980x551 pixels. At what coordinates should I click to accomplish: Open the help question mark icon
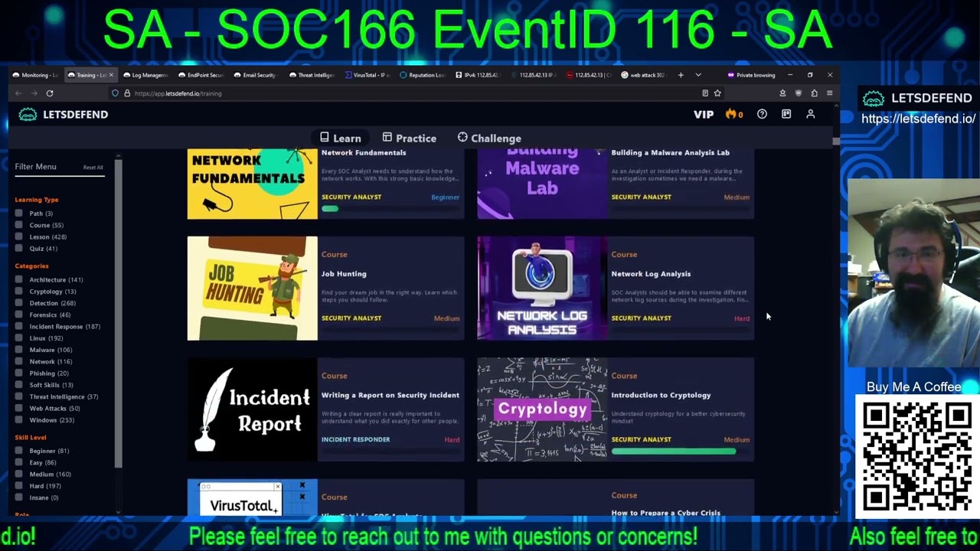762,114
